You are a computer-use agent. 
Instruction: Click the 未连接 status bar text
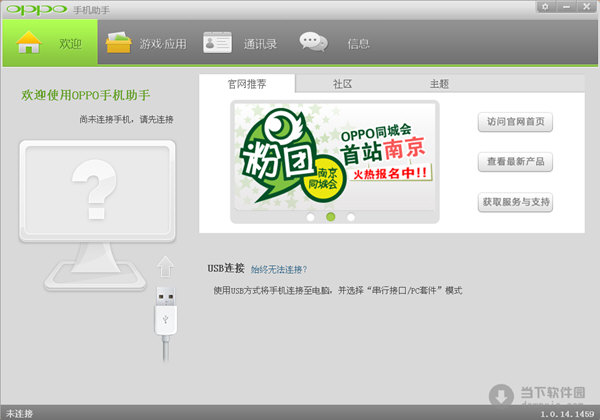(x=20, y=413)
